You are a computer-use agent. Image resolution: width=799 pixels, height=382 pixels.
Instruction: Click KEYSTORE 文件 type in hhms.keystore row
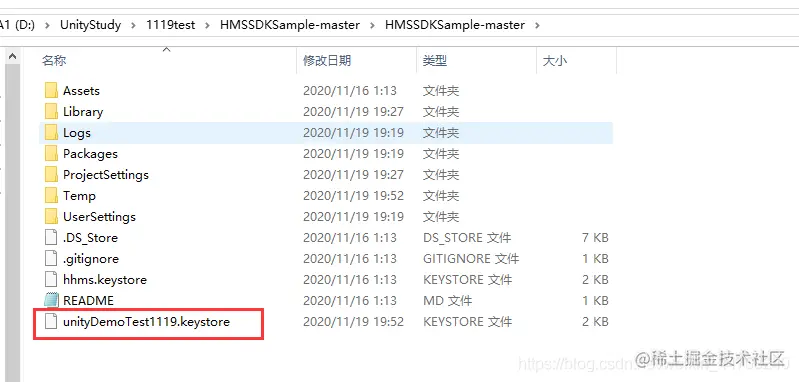[467, 280]
